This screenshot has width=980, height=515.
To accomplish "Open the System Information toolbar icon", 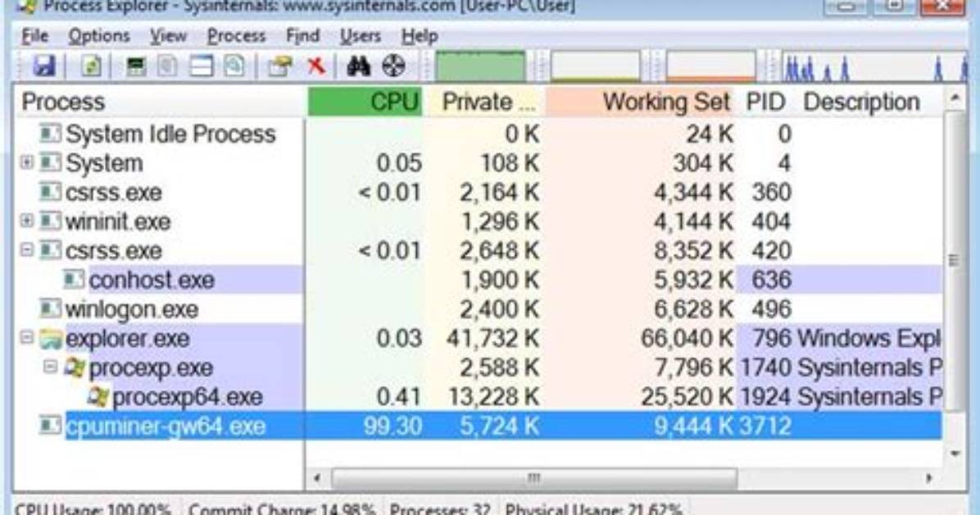I will 136,66.
